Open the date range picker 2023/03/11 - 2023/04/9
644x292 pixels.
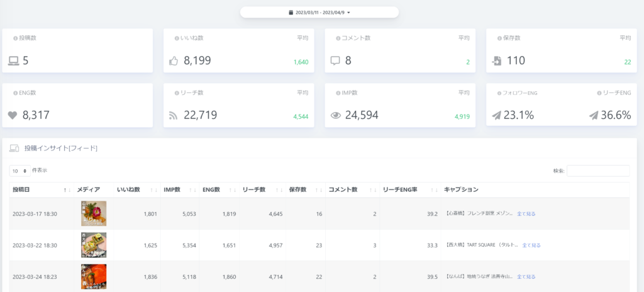coord(319,12)
